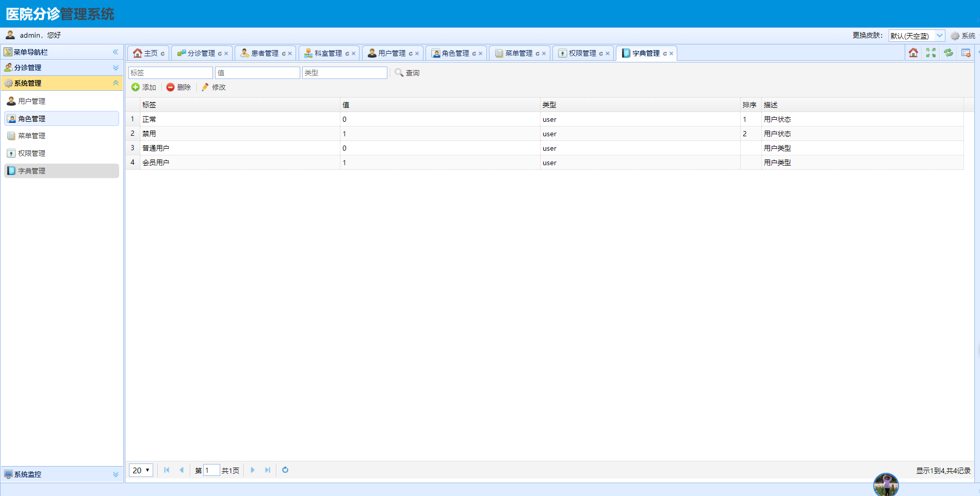The image size is (980, 496).
Task: Click the pagination refresh icon
Action: point(285,470)
